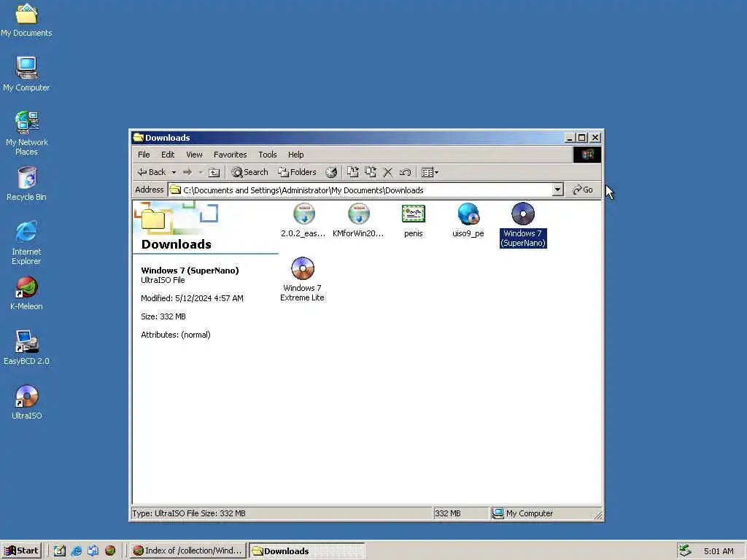Click the Windows flag logo in the menu bar
Image resolution: width=747 pixels, height=560 pixels.
(x=587, y=155)
